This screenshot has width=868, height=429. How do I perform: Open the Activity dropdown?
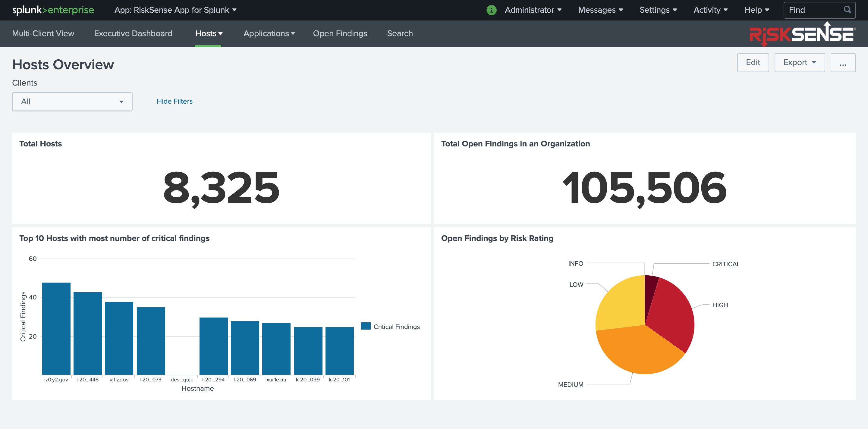(x=710, y=10)
